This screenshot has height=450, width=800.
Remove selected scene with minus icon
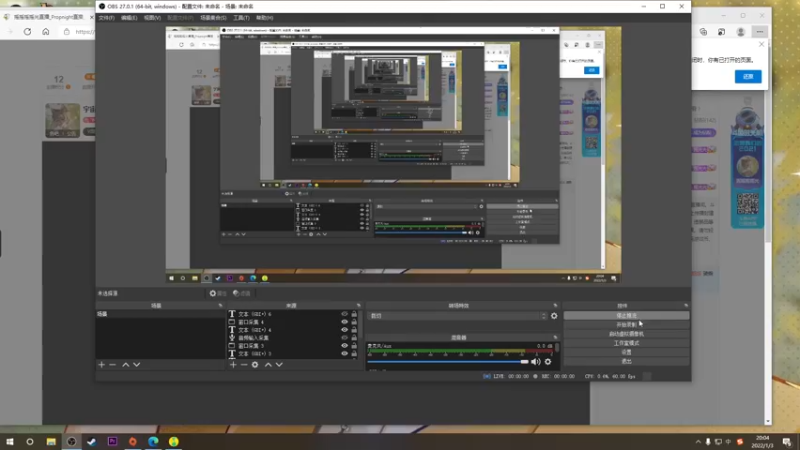point(112,365)
